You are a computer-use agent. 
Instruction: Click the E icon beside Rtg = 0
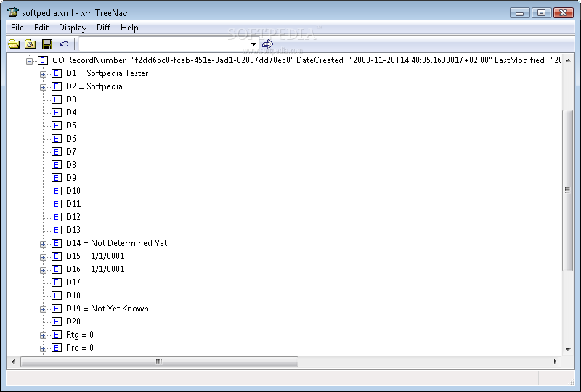(x=57, y=335)
